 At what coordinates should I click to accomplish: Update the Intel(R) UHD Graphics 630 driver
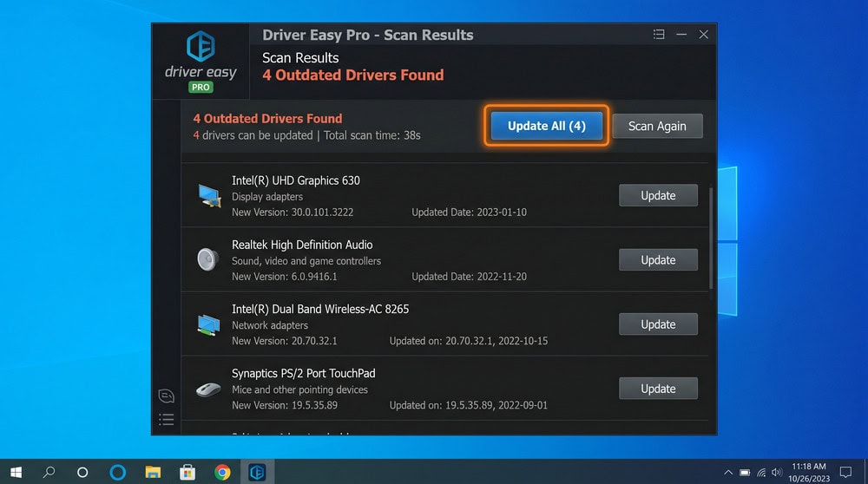(x=658, y=195)
